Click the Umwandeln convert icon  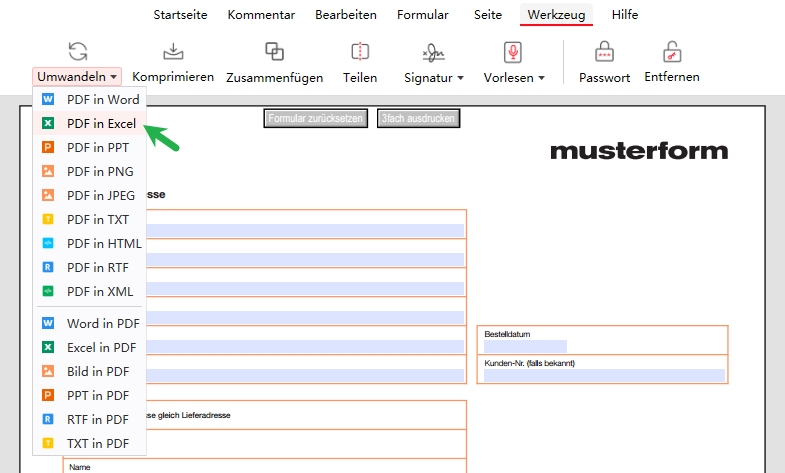point(78,51)
